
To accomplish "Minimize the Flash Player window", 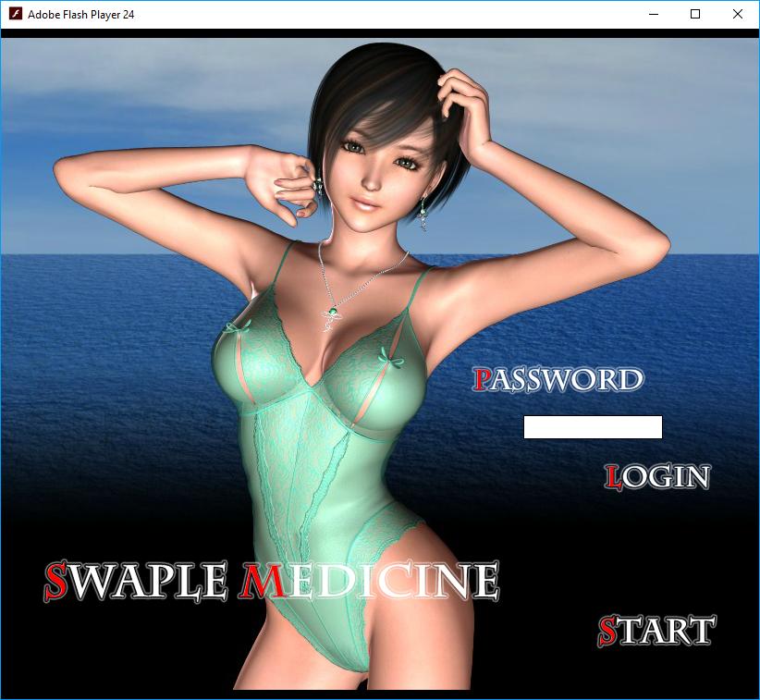I will [x=653, y=14].
